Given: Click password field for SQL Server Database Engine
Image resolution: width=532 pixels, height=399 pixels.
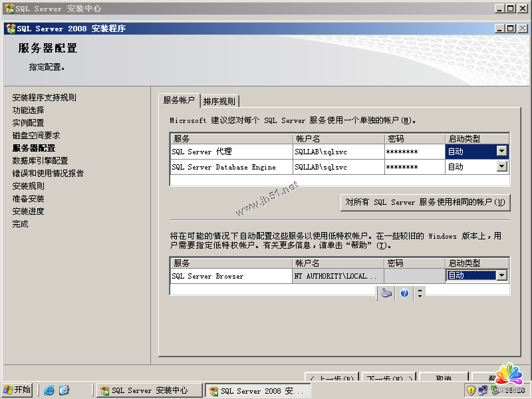Looking at the screenshot, I should coord(414,168).
